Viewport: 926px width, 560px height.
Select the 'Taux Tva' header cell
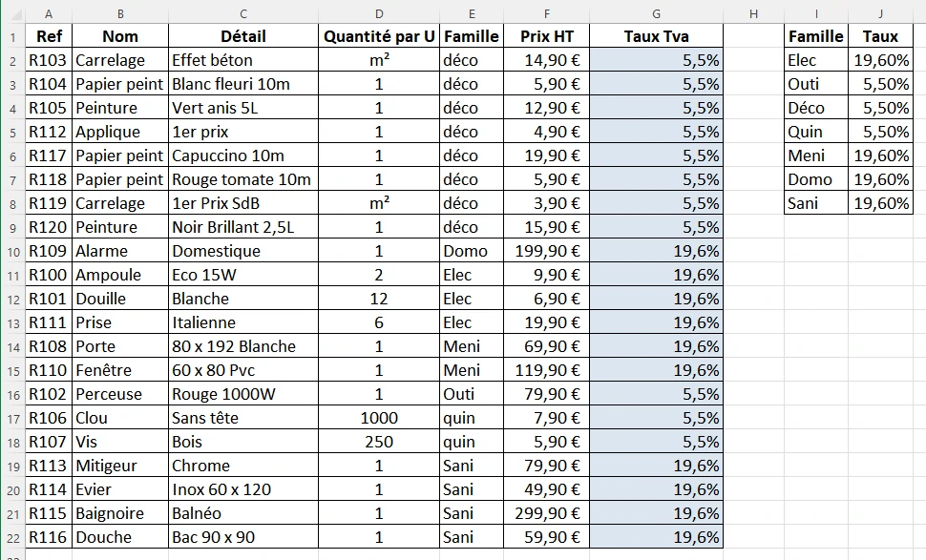click(x=656, y=36)
